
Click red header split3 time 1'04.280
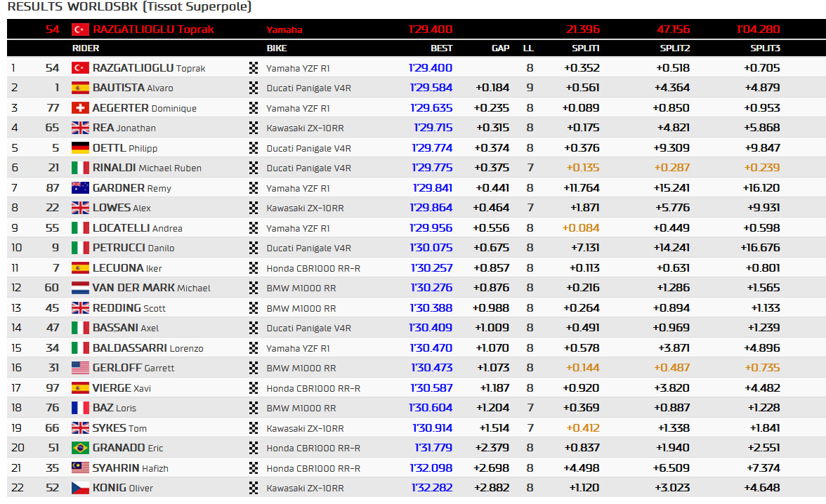[758, 29]
